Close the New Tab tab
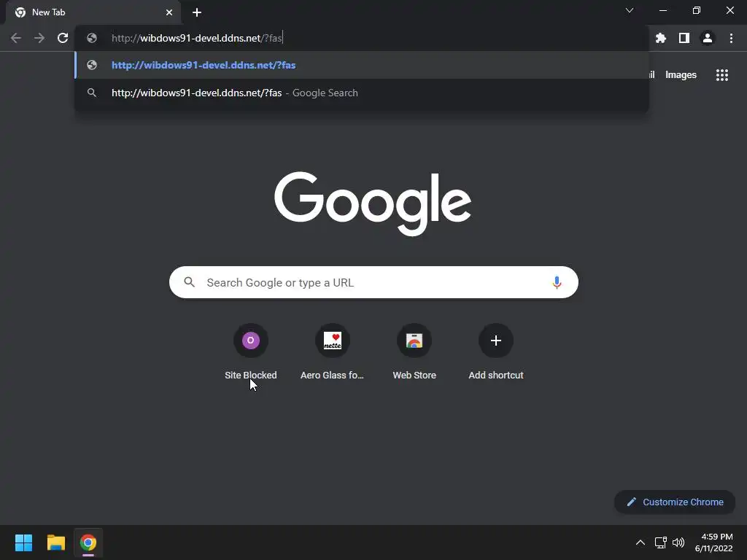This screenshot has width=747, height=560. (x=169, y=12)
